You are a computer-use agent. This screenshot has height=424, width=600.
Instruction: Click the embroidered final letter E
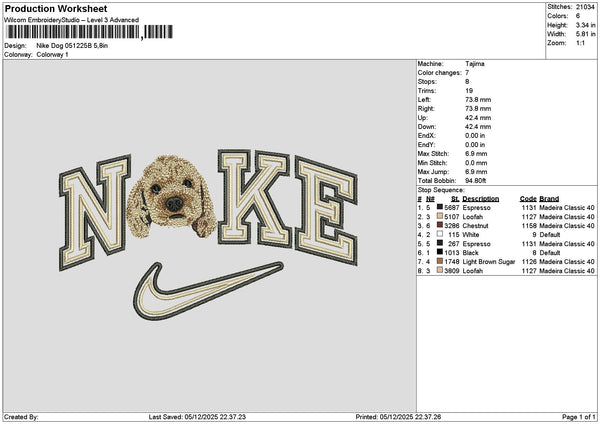pos(326,211)
